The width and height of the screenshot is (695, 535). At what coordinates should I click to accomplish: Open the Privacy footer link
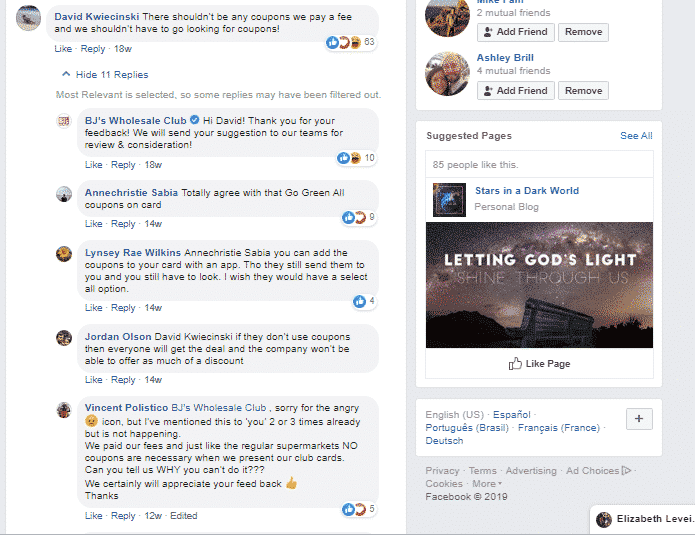coord(442,470)
